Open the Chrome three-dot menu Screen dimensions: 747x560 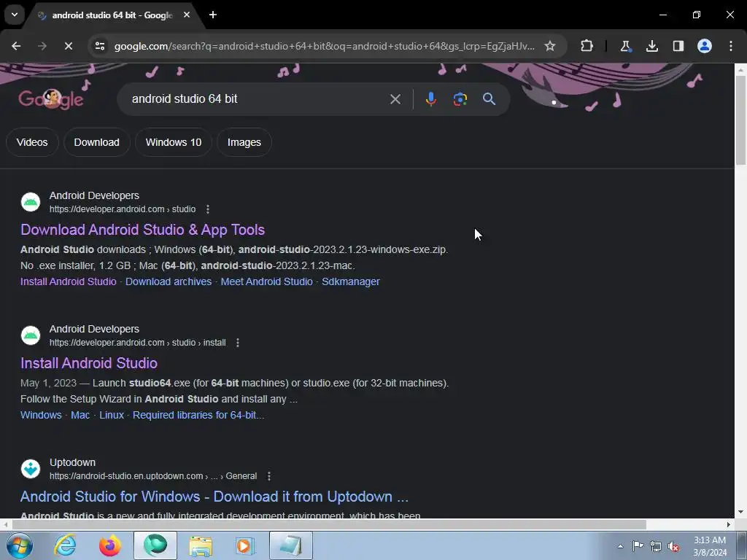(731, 46)
